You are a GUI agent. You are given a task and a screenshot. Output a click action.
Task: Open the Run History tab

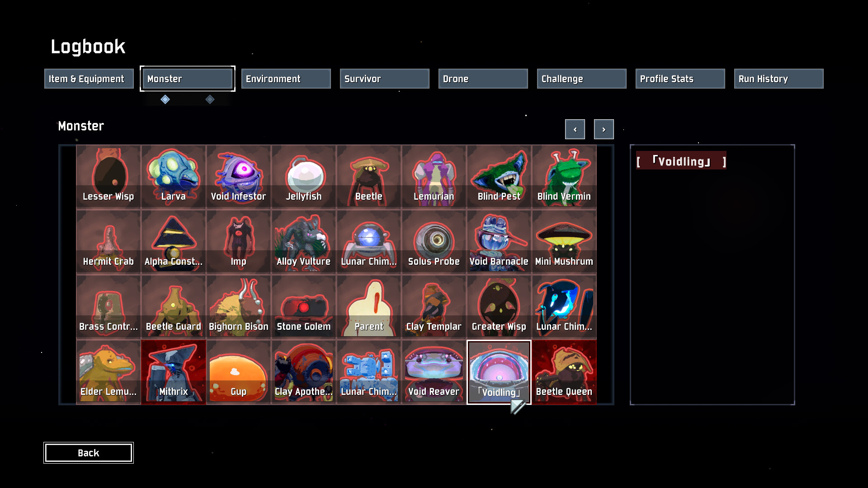tap(778, 79)
